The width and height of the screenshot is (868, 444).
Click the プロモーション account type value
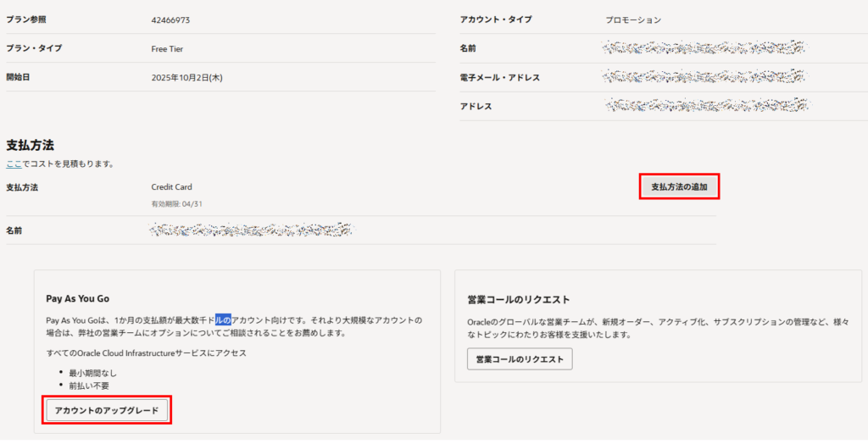[633, 19]
